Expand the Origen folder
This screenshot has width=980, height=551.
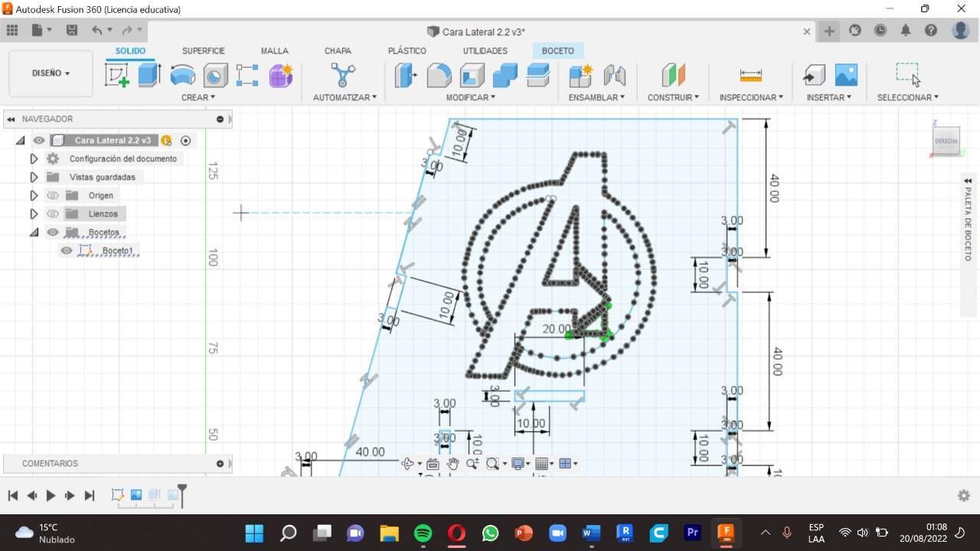coord(34,196)
